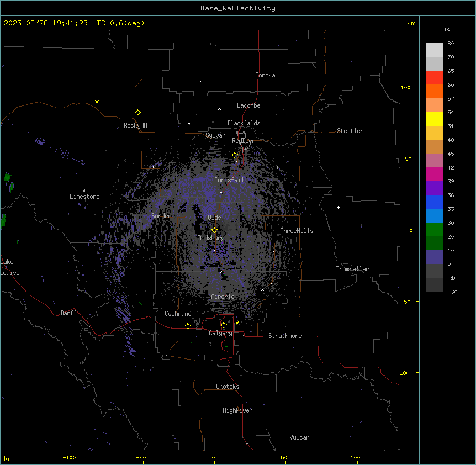Choose the blue 36-33 dBZ swatch
Screen dimensions: 476x465
(x=434, y=202)
